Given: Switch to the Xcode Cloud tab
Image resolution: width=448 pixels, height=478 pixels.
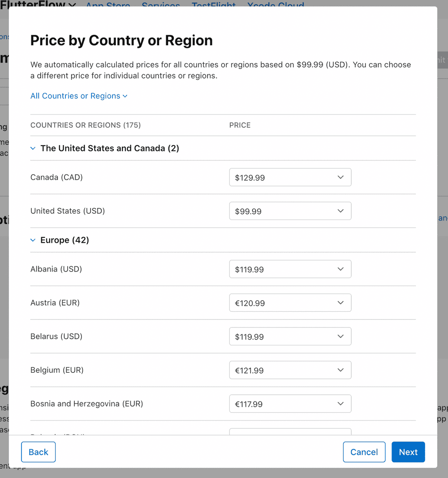Looking at the screenshot, I should [x=276, y=4].
